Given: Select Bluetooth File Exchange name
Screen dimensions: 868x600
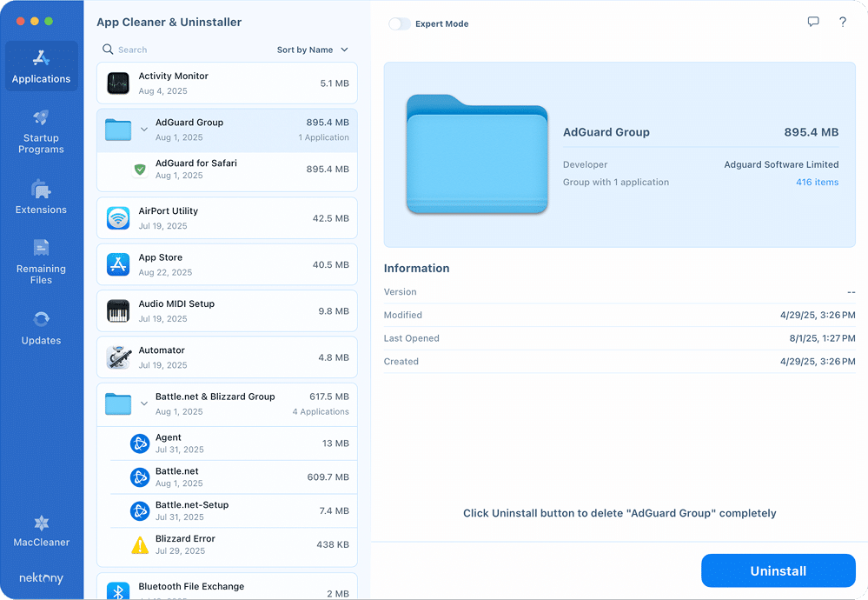Looking at the screenshot, I should pos(191,586).
